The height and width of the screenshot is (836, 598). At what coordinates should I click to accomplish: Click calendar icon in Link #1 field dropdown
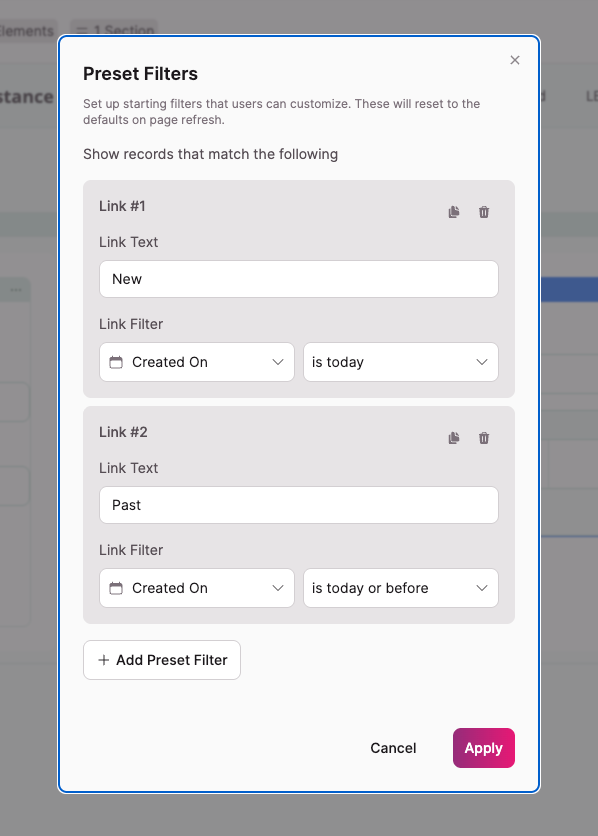pyautogui.click(x=116, y=362)
